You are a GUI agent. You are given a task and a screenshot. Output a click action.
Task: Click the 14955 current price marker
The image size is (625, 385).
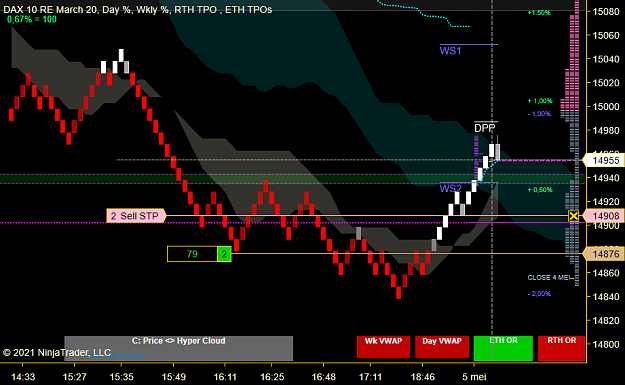click(x=605, y=160)
